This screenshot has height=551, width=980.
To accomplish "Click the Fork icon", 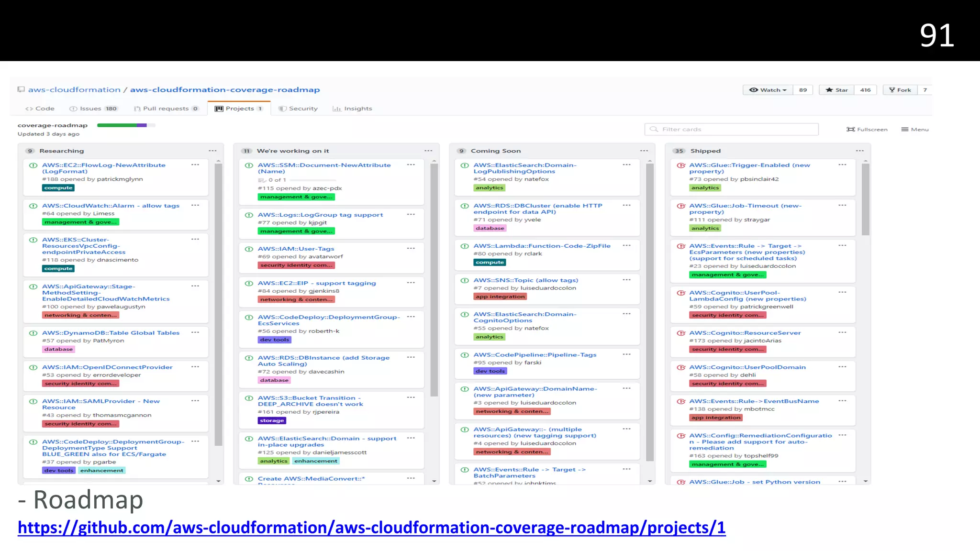I will pyautogui.click(x=892, y=90).
